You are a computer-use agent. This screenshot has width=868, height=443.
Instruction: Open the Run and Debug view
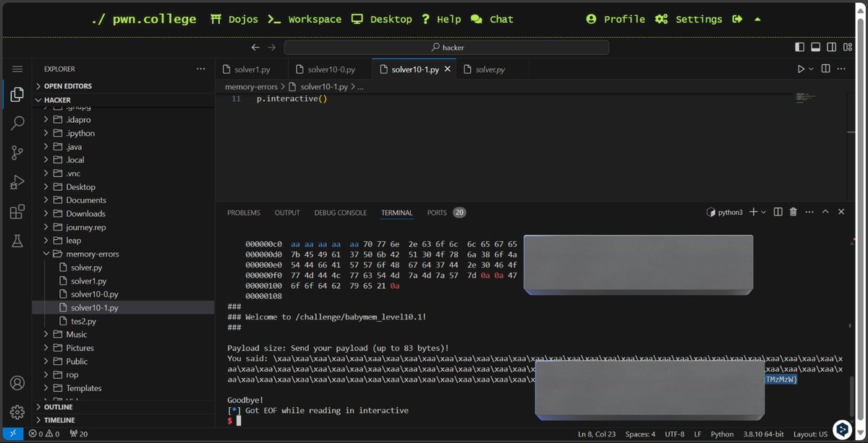pyautogui.click(x=17, y=182)
